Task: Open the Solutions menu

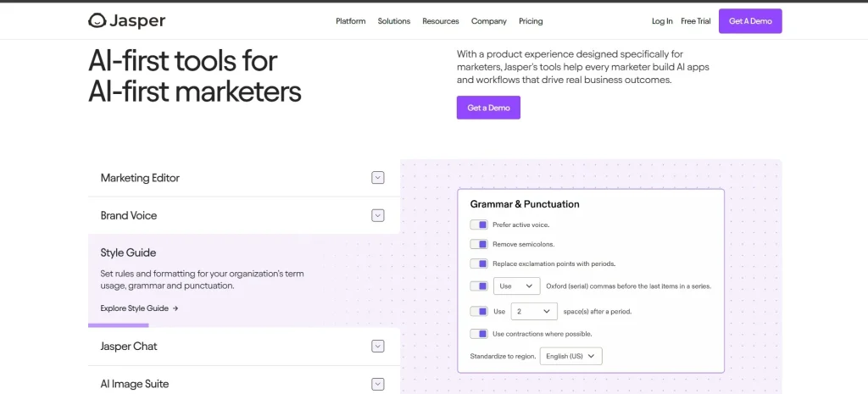Action: point(394,21)
